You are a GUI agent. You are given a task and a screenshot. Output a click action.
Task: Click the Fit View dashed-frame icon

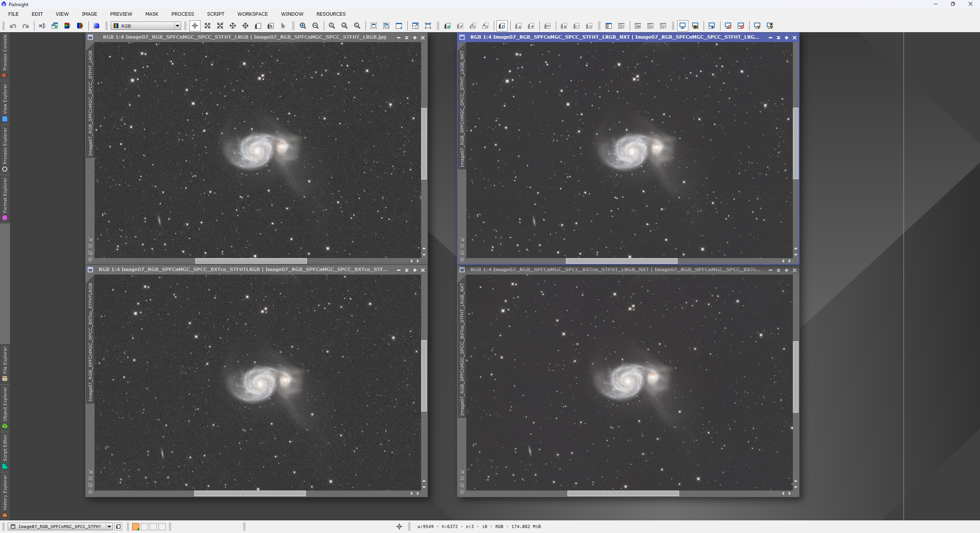(x=374, y=26)
